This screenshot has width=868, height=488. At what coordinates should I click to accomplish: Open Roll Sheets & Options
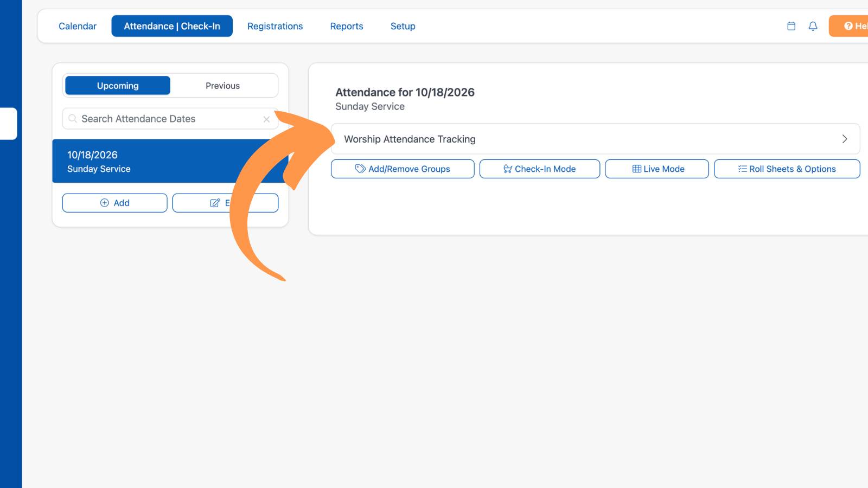click(787, 169)
